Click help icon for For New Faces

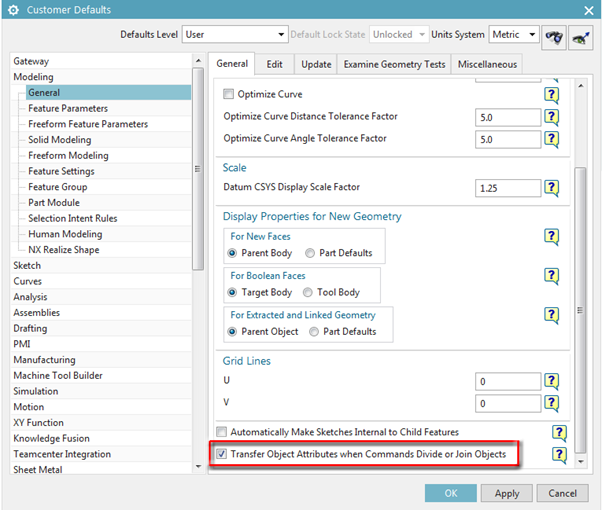(x=551, y=237)
